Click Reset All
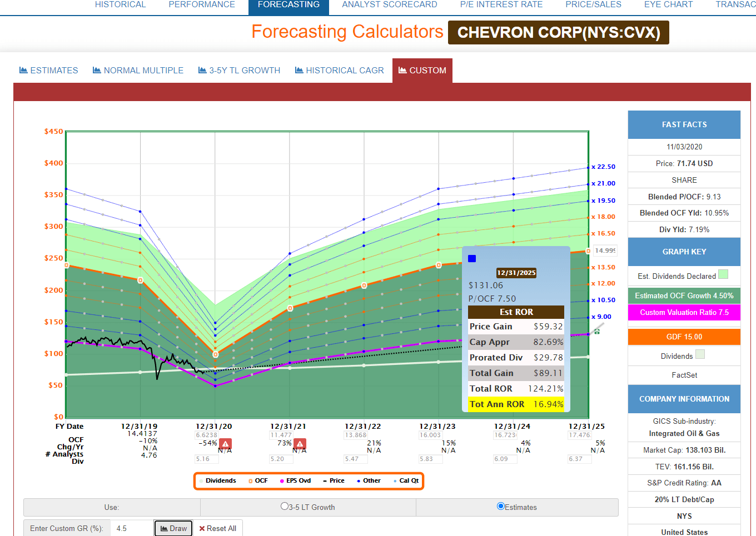The width and height of the screenshot is (756, 536). pos(218,528)
